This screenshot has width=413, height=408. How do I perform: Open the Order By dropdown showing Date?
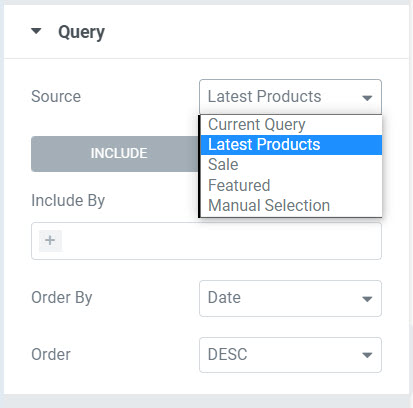pyautogui.click(x=290, y=298)
